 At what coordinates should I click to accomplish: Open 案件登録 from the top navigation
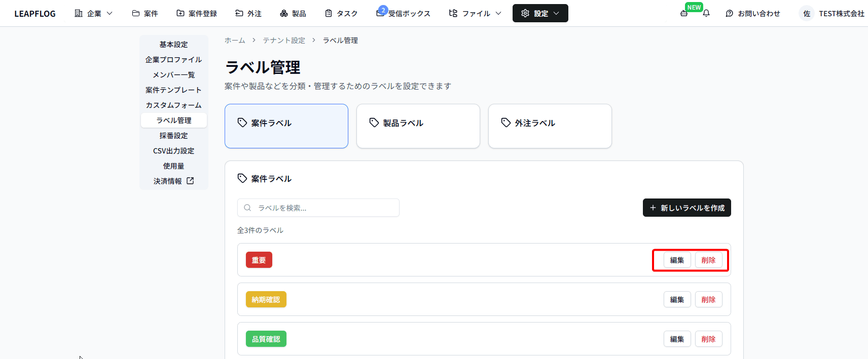pos(197,13)
